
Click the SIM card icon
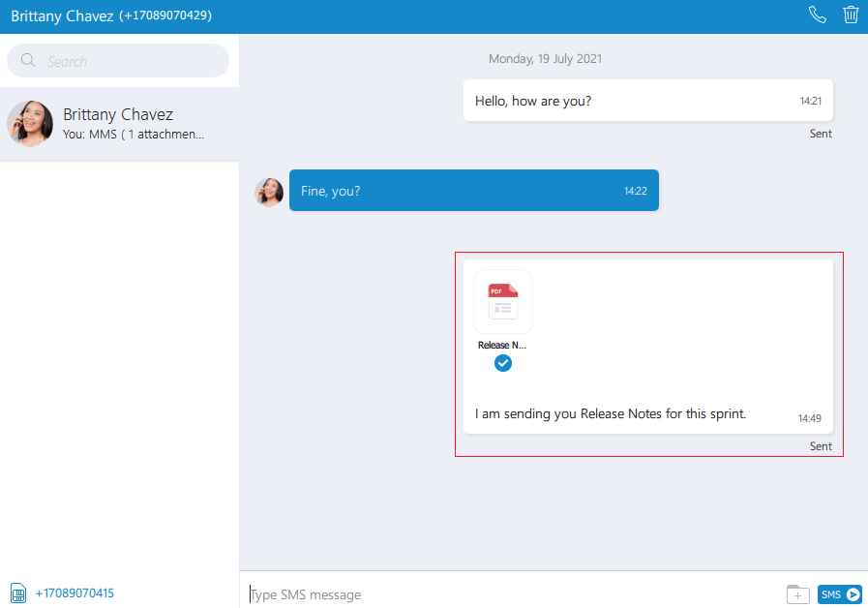tap(18, 593)
